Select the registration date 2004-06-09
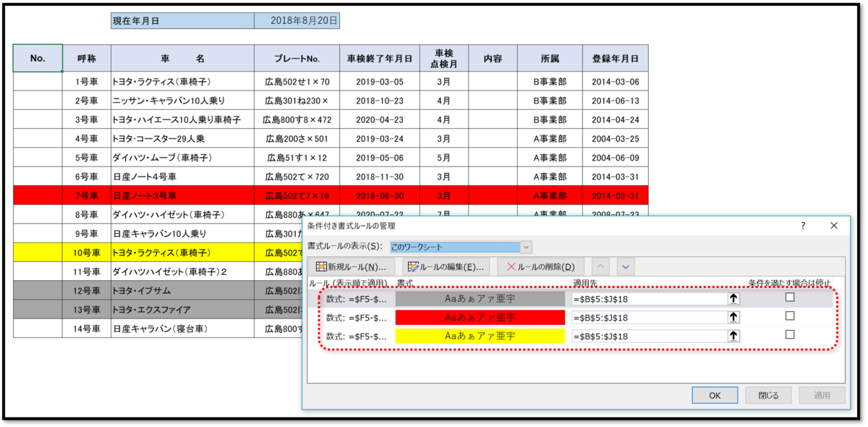Viewport: 868px width, 427px height. [616, 158]
